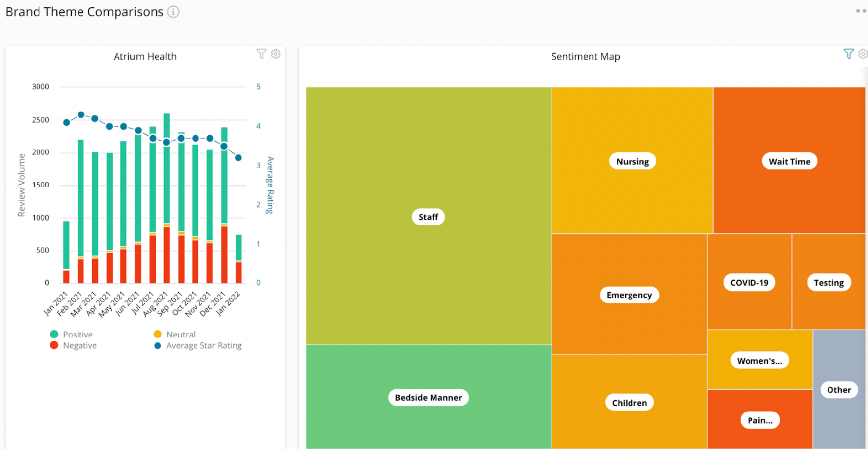Toggle the Positive series in the legend
868x449 pixels.
(x=78, y=334)
